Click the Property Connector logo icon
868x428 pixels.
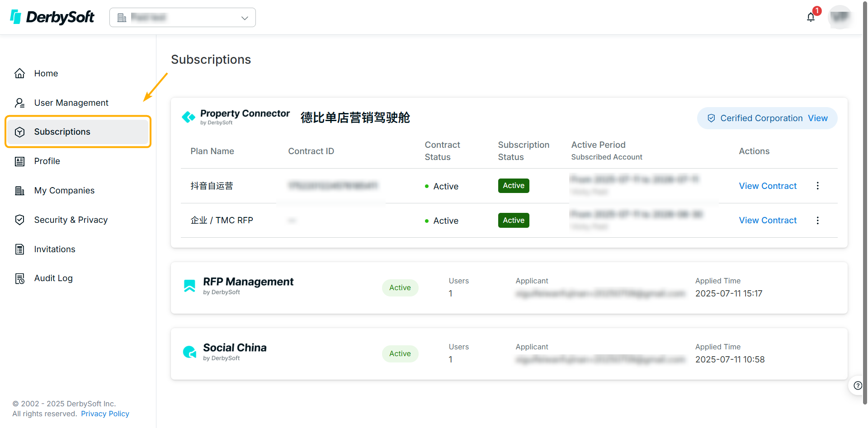pyautogui.click(x=189, y=117)
